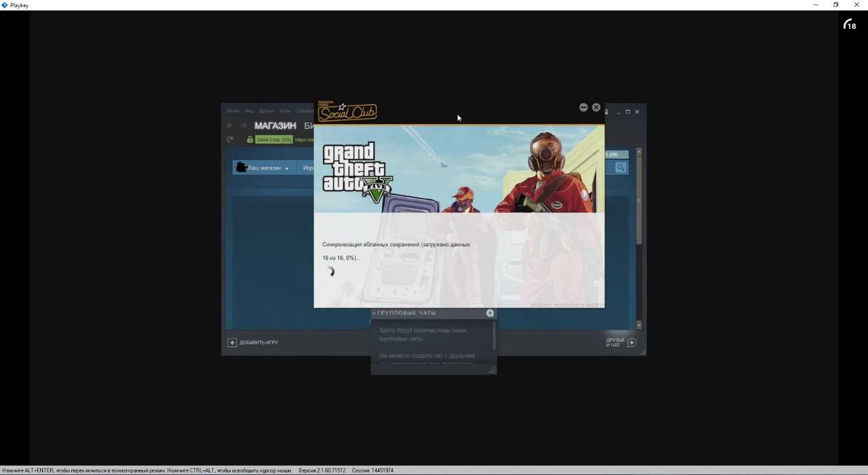Viewport: 868px width, 475px height.
Task: Close the Social Club launcher window
Action: (x=596, y=107)
